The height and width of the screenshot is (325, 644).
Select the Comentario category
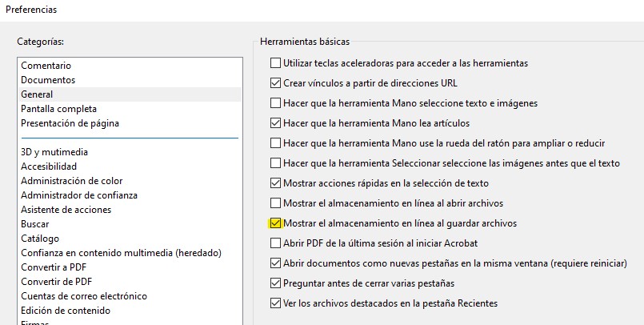46,66
